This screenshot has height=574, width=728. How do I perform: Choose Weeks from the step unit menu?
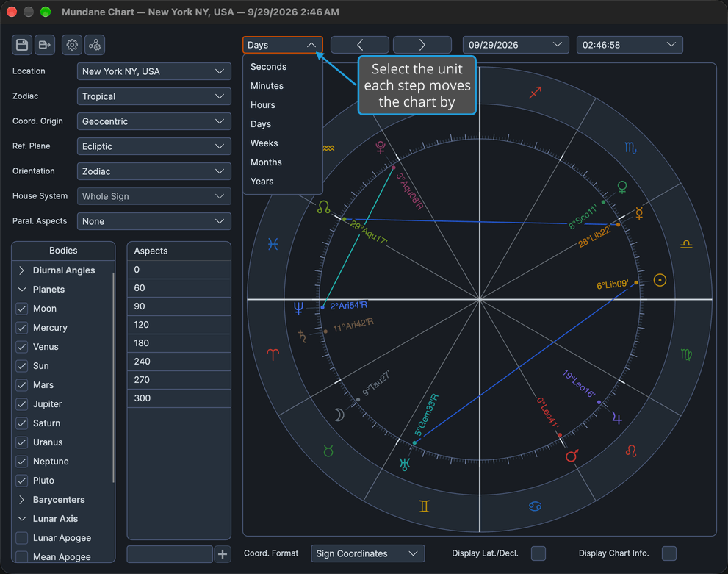tap(283, 143)
